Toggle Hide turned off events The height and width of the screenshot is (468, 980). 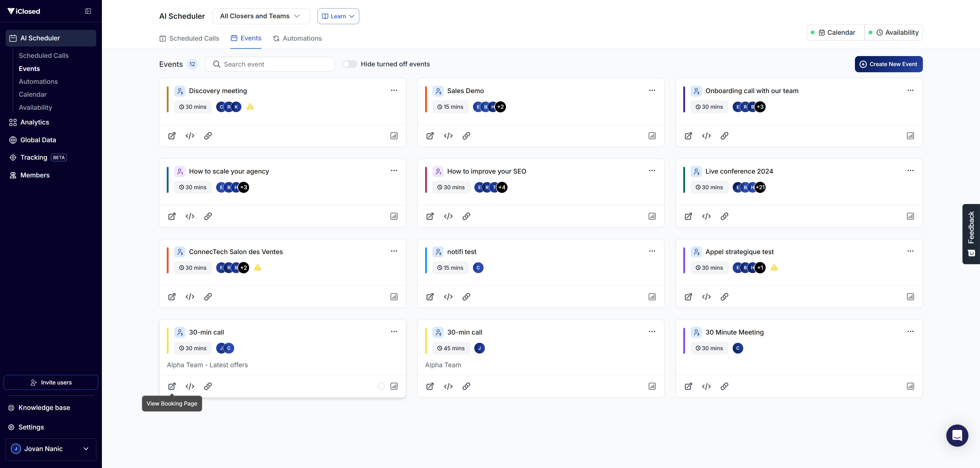[349, 64]
